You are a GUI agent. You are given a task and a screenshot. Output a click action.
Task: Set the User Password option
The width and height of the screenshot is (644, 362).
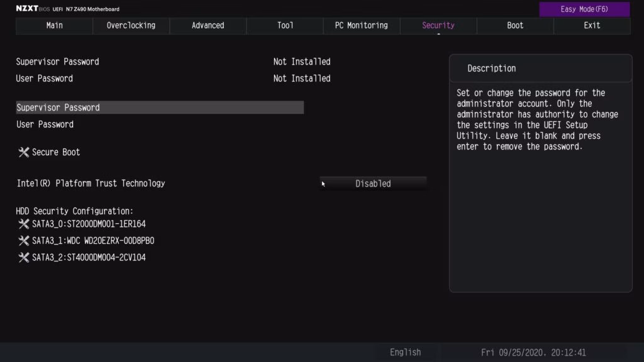tap(45, 124)
